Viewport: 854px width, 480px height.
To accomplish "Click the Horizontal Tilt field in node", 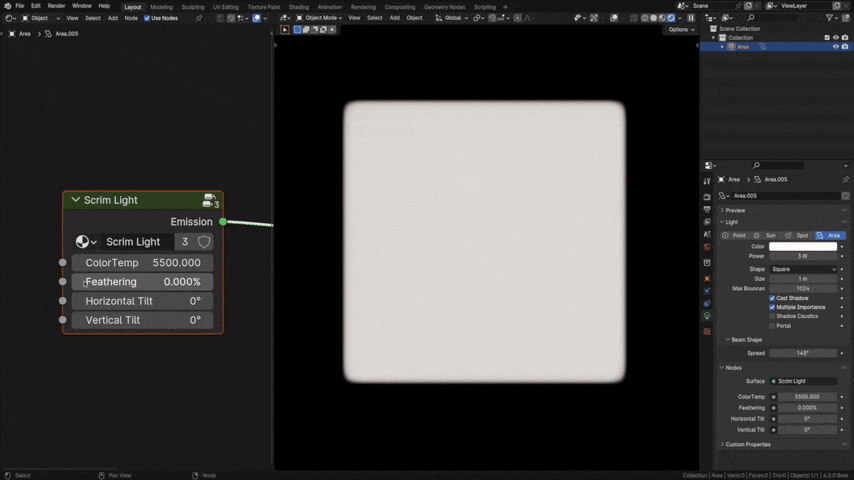I will (142, 301).
